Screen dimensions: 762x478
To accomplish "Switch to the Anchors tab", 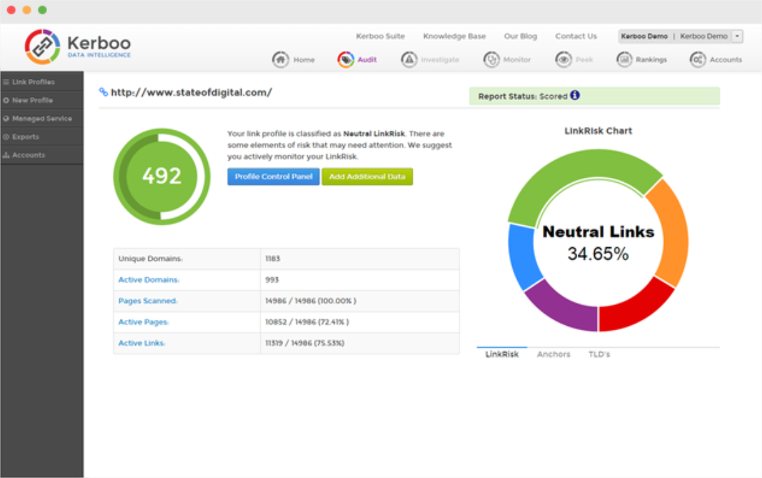I will pyautogui.click(x=554, y=354).
